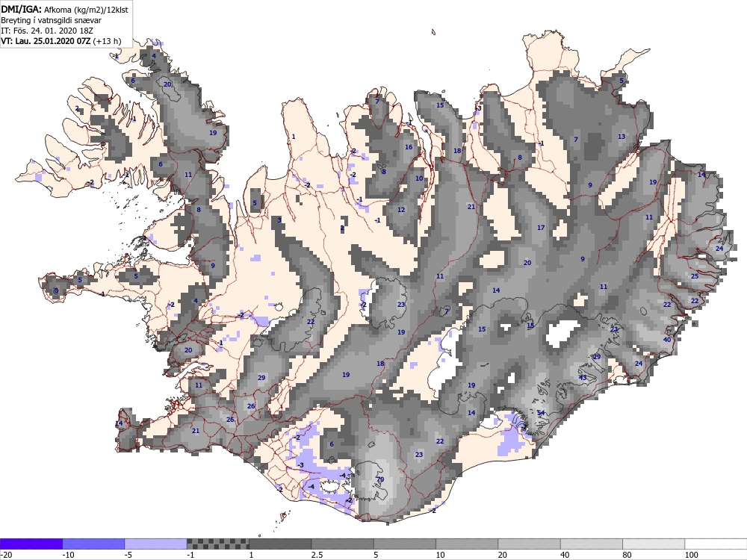Click the white above-100 legend swatch
The width and height of the screenshot is (747, 560).
[716, 544]
